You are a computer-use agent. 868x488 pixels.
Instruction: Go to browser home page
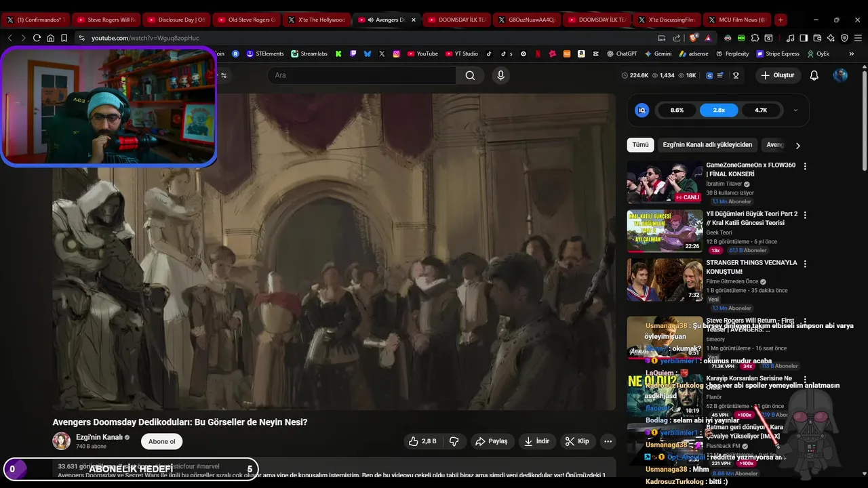50,38
